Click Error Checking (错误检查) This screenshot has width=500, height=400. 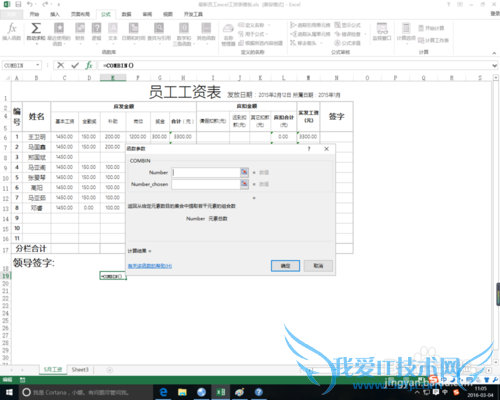[x=348, y=34]
